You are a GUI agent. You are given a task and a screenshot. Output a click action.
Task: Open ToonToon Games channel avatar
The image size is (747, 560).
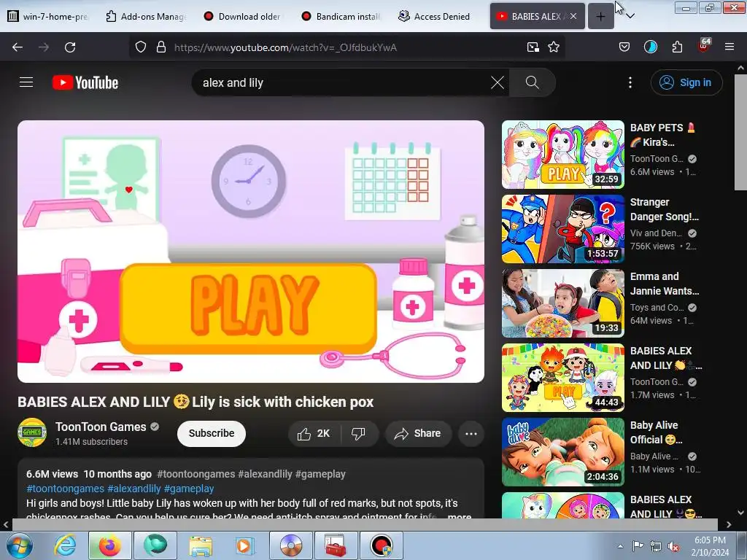pyautogui.click(x=32, y=432)
